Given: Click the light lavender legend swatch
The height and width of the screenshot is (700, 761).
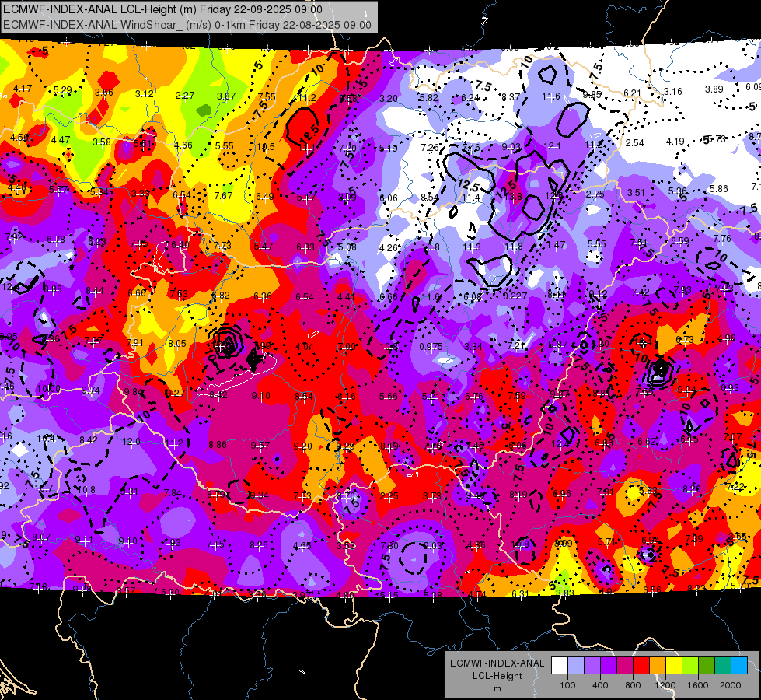Looking at the screenshot, I should [x=576, y=665].
